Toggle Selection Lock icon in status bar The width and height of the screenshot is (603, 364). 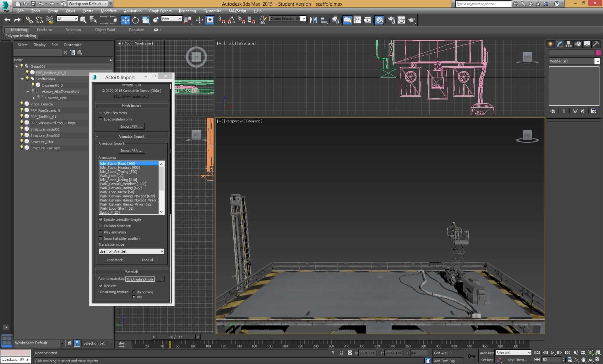341,353
